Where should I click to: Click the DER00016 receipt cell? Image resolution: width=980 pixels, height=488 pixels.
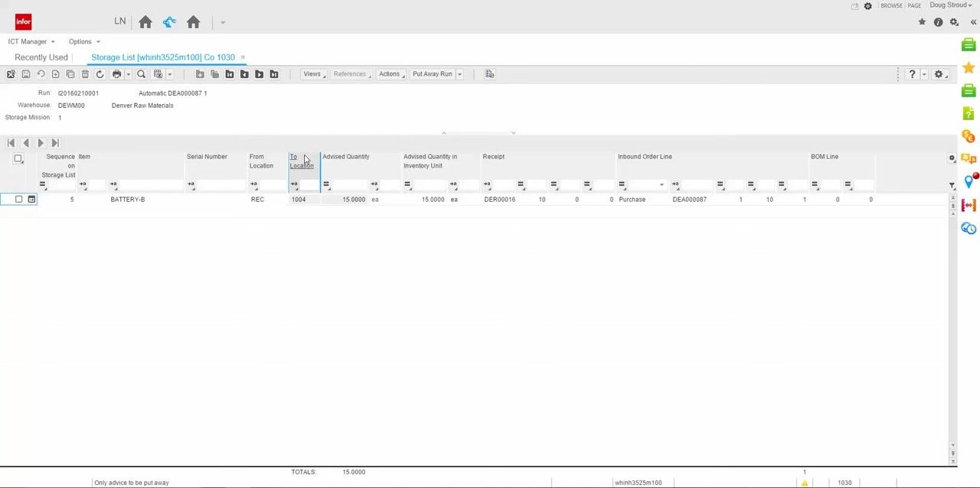coord(500,200)
